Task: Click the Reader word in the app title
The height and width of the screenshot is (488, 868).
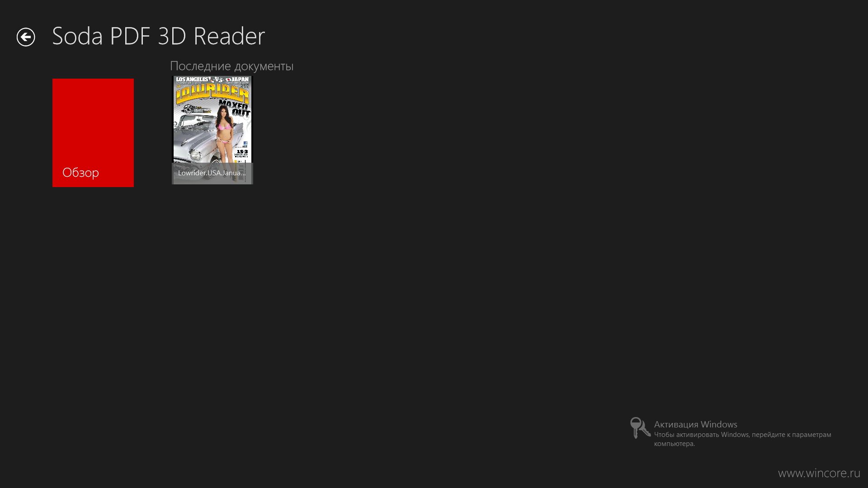Action: pyautogui.click(x=229, y=36)
